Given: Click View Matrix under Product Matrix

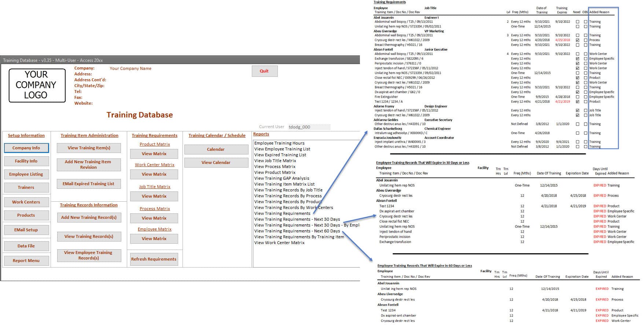Looking at the screenshot, I should coord(154,154).
